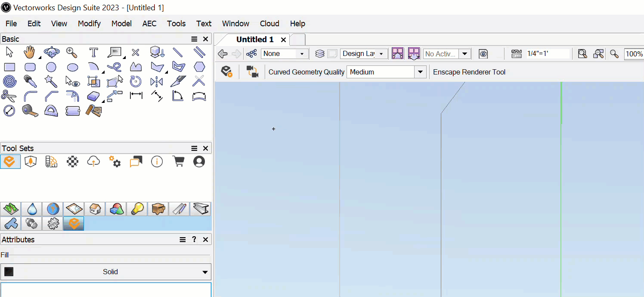Screen dimensions: 644x297
Task: Switch to Furn/Fixtures cabinet tool set
Action: [158, 209]
